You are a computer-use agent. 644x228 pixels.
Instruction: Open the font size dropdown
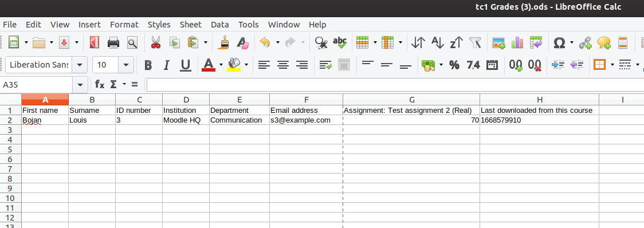point(125,65)
